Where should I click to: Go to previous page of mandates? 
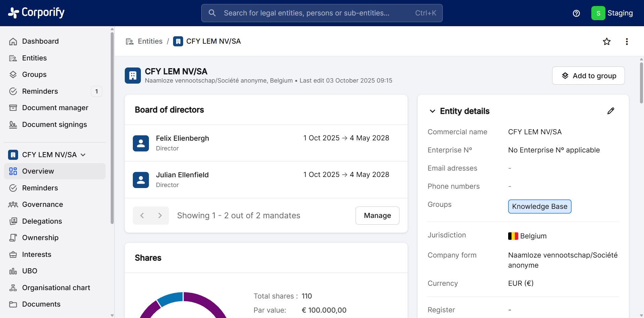[142, 216]
